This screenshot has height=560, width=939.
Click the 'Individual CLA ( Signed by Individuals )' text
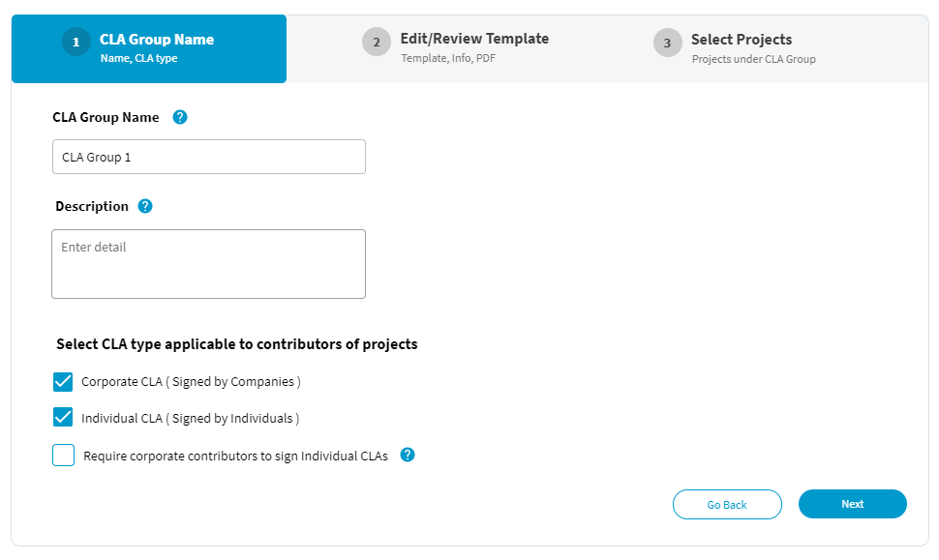click(190, 418)
